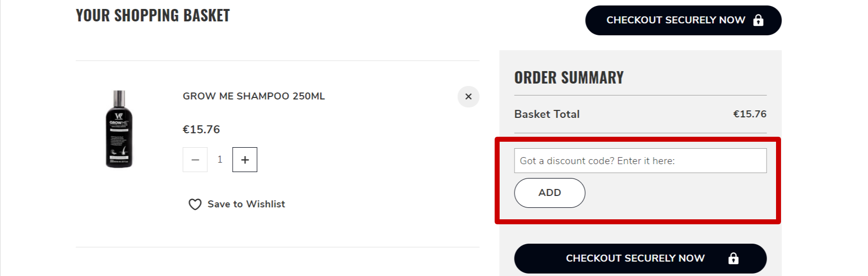Open the Grow Me Shampoo 250ML product link
This screenshot has height=276, width=868.
tap(254, 96)
